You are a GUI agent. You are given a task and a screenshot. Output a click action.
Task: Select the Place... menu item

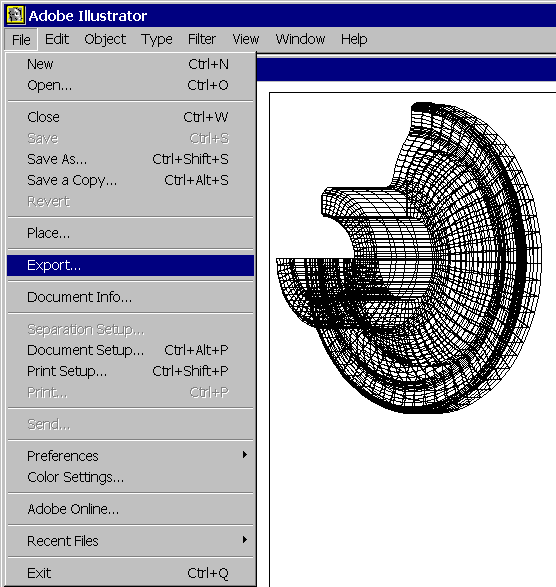[x=130, y=233]
